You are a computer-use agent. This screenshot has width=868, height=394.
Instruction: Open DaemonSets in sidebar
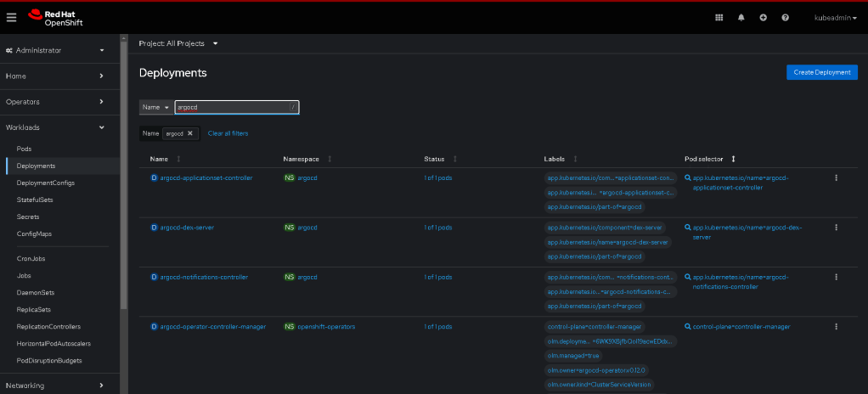(x=36, y=293)
